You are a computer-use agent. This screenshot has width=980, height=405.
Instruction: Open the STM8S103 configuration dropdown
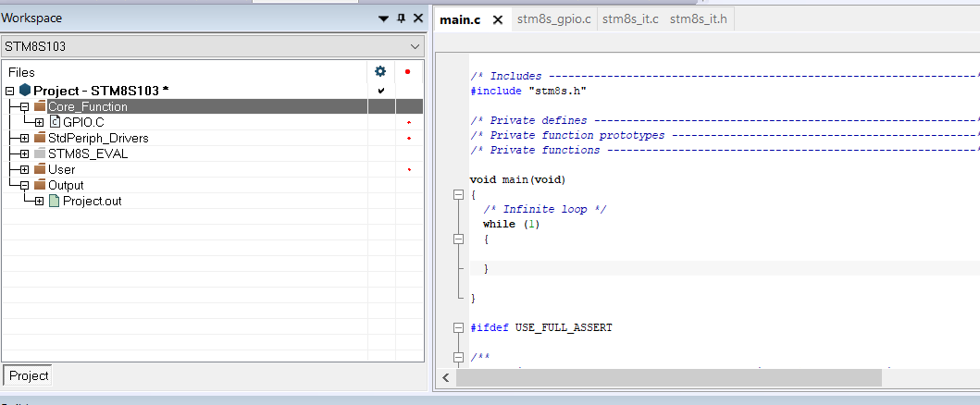point(413,46)
